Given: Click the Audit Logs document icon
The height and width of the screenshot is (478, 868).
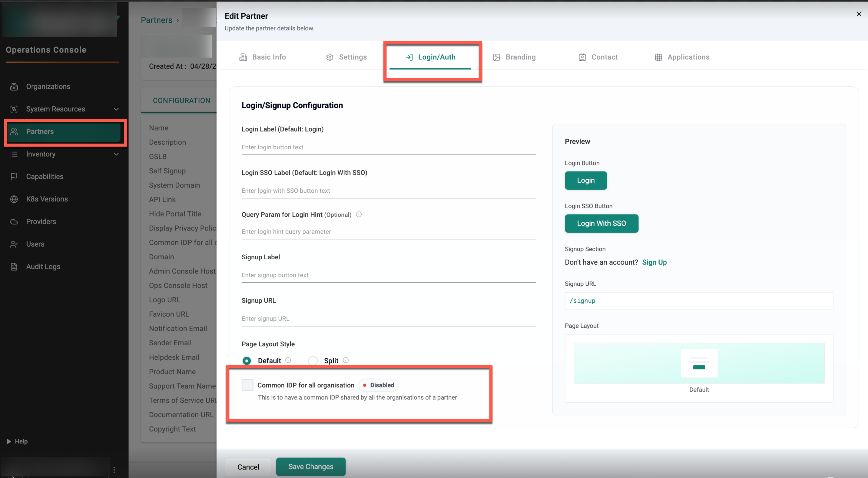Looking at the screenshot, I should click(x=14, y=267).
